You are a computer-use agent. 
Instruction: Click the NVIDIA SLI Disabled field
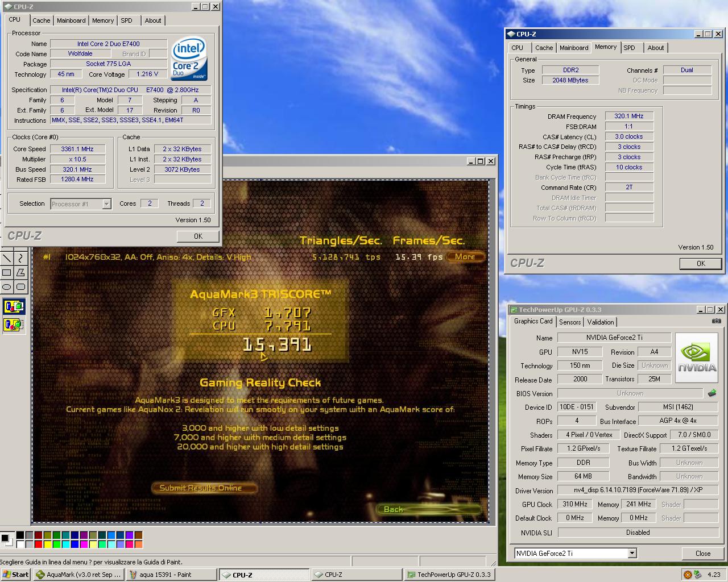(638, 533)
